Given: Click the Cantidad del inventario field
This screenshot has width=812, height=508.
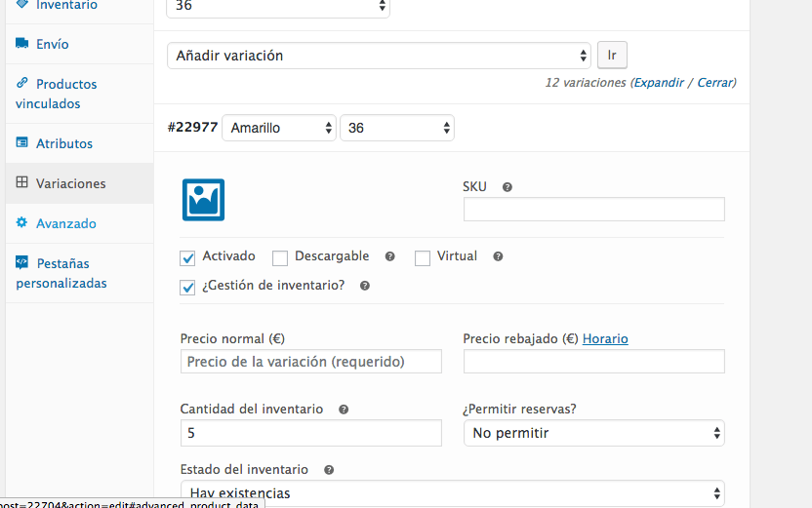Looking at the screenshot, I should pos(310,433).
